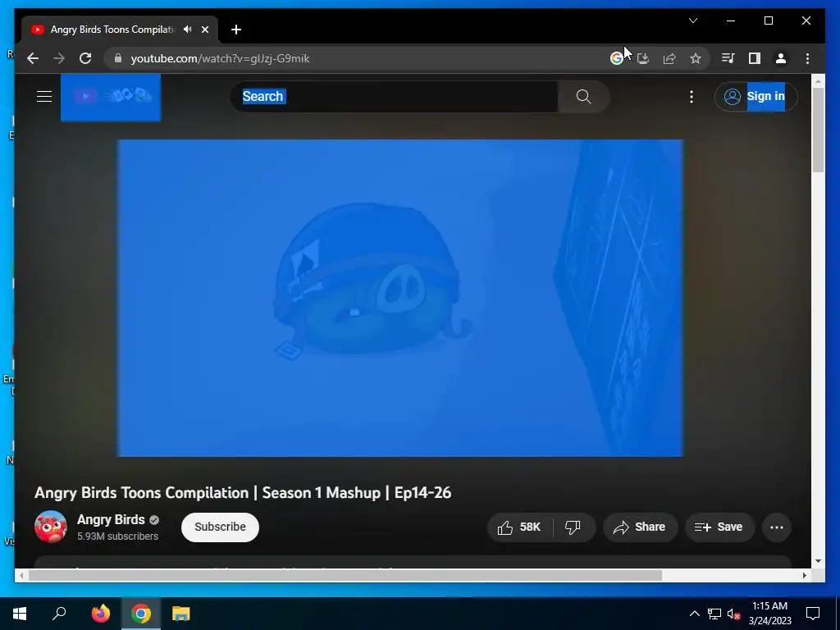This screenshot has width=840, height=630.
Task: Open the muted volume tray icon
Action: point(733,614)
